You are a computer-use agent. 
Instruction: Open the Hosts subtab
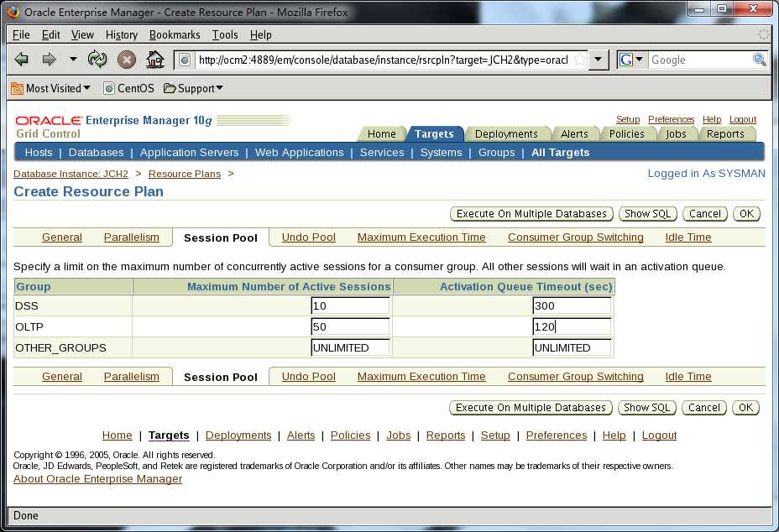(x=39, y=153)
